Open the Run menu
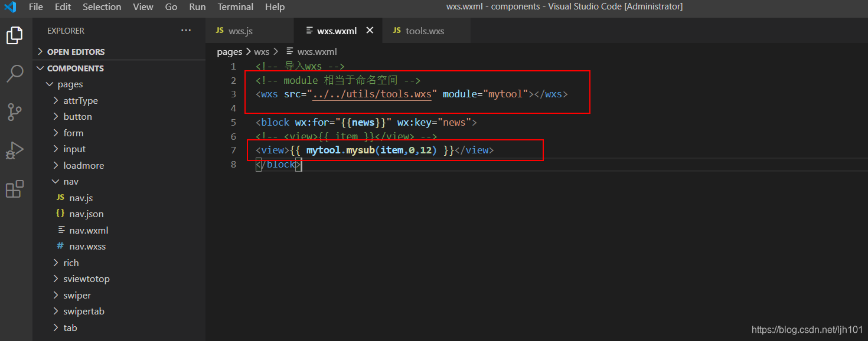 click(x=198, y=7)
